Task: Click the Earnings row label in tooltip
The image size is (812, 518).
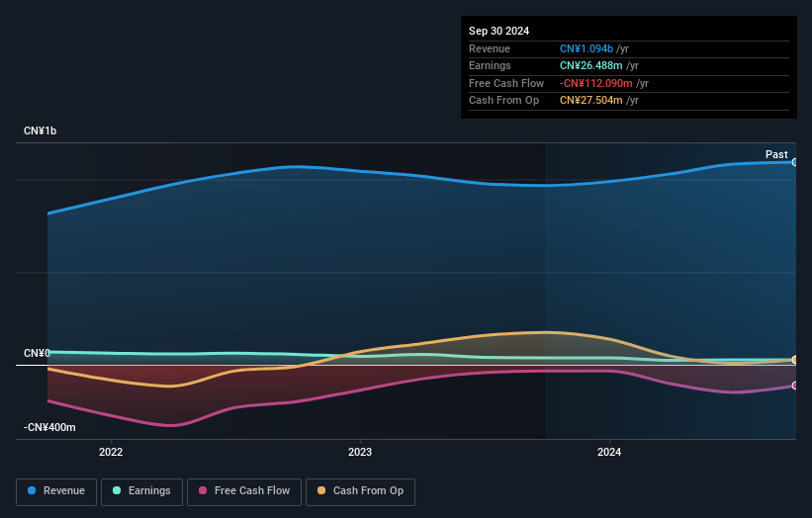Action: (x=490, y=65)
